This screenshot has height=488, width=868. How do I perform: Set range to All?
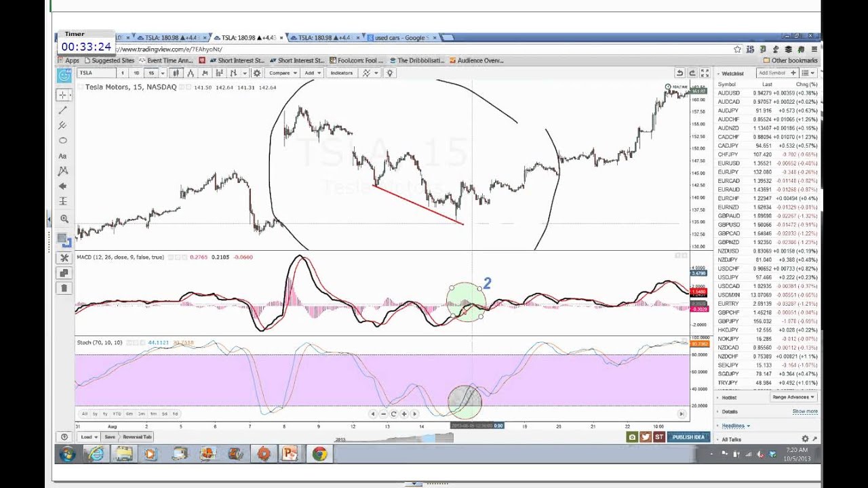[84, 413]
